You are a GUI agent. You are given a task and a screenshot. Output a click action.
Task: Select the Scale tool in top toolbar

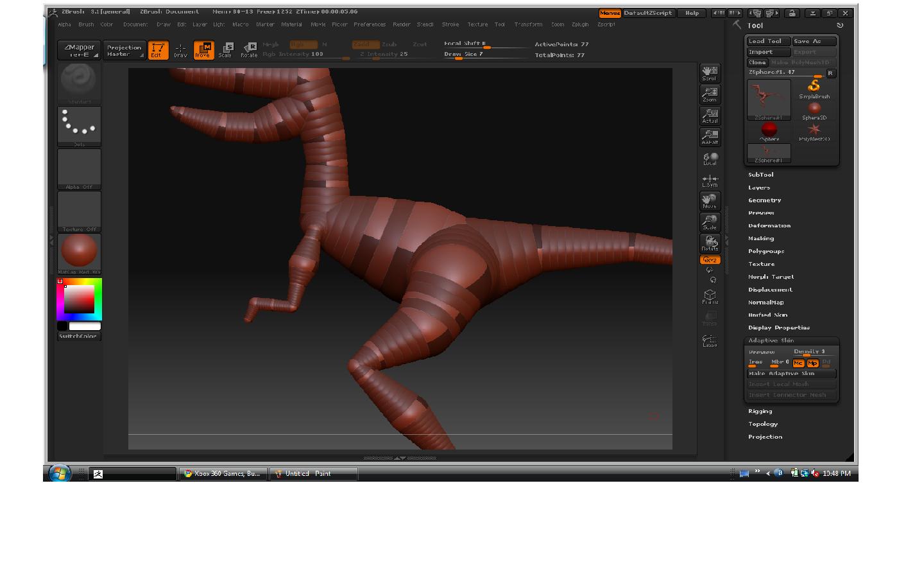[x=225, y=50]
